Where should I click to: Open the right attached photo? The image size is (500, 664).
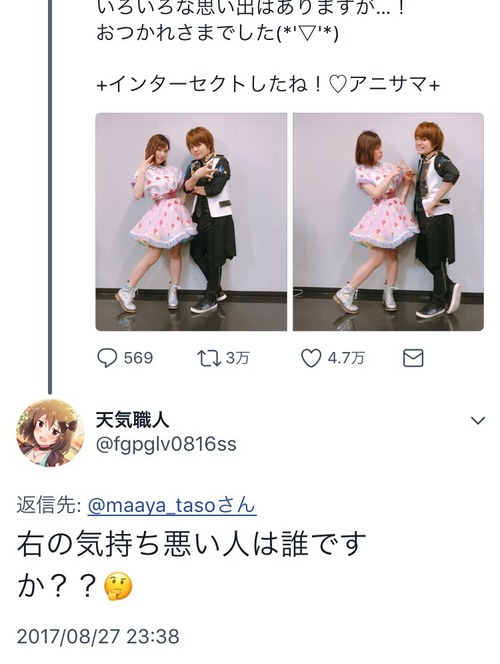388,222
